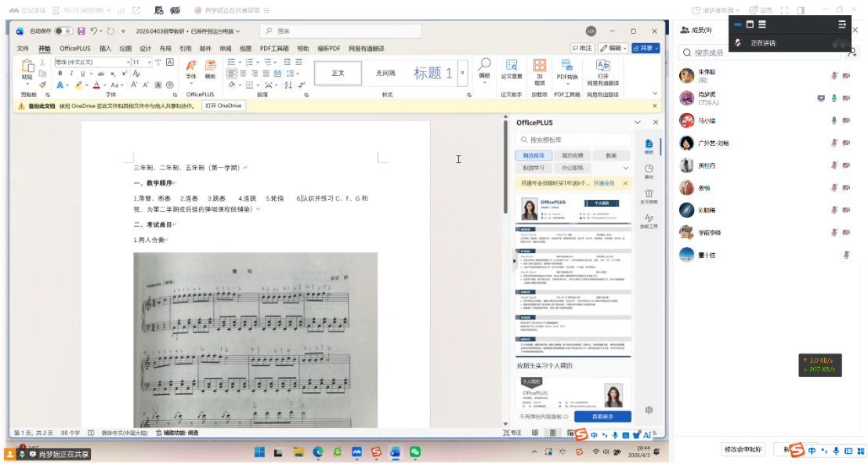Click the 加载项 add-ins icon
The image size is (868, 464).
(x=540, y=70)
